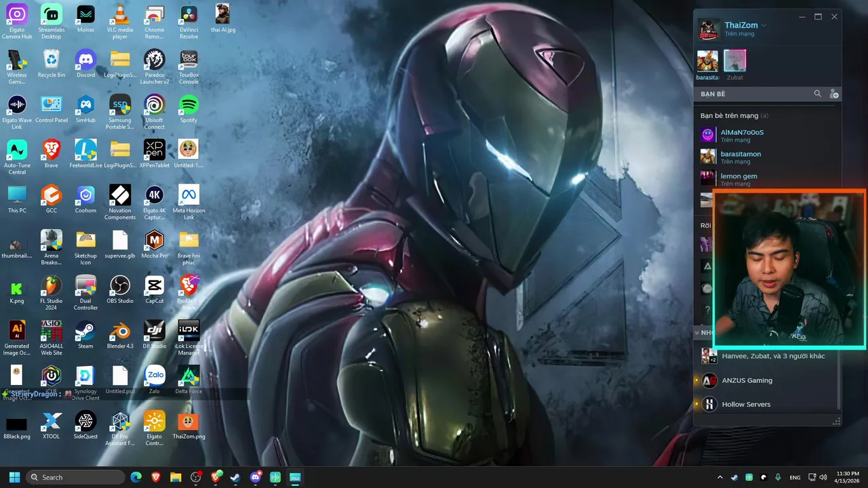Open Discord desktop shortcut
This screenshot has height=488, width=868.
tap(85, 64)
